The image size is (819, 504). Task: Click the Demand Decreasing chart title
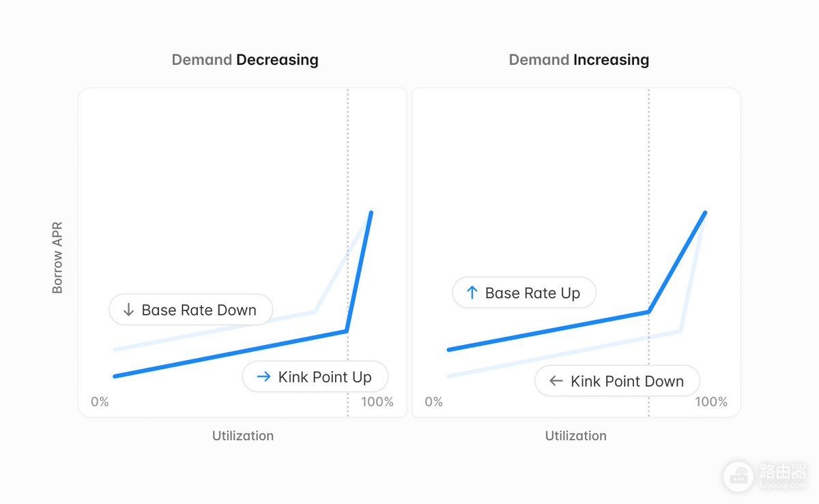tap(245, 60)
